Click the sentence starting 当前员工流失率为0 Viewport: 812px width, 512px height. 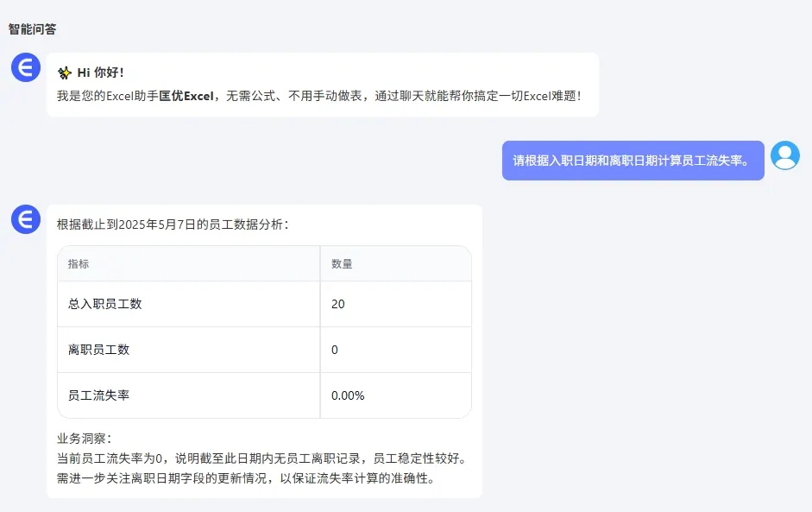pyautogui.click(x=262, y=458)
